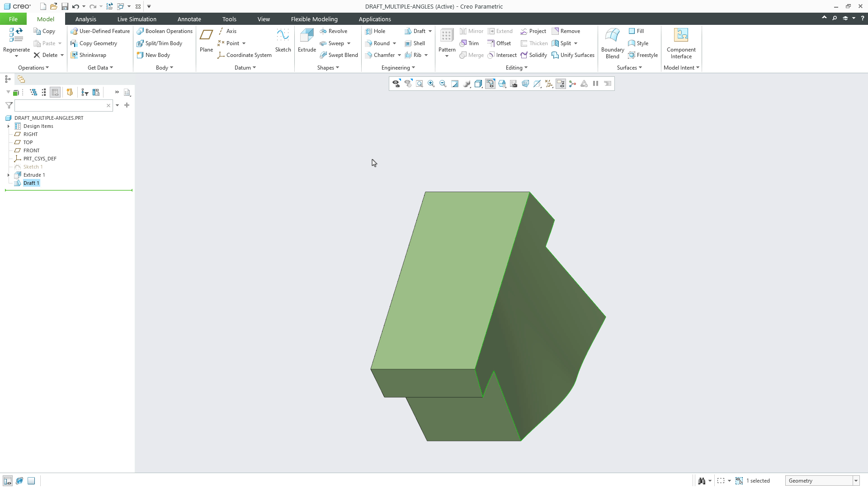Viewport: 868px width, 488px height.
Task: Activate Zoom In in the graphics toolbar
Action: click(431, 84)
